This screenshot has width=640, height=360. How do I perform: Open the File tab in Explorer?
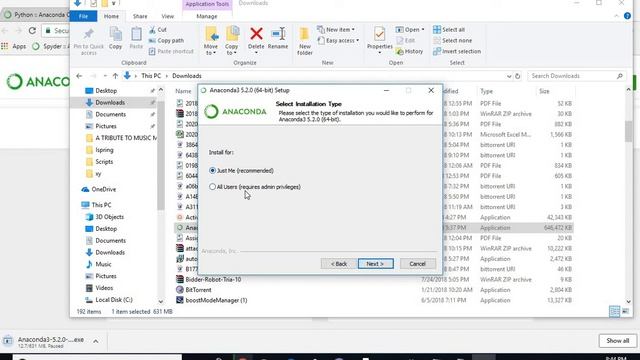(x=83, y=16)
